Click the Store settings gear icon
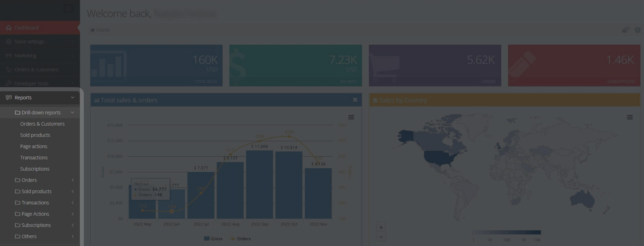The width and height of the screenshot is (644, 246). [9, 42]
